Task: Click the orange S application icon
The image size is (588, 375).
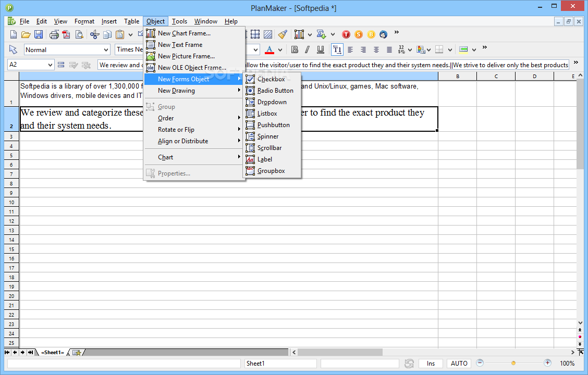Action: pyautogui.click(x=359, y=34)
